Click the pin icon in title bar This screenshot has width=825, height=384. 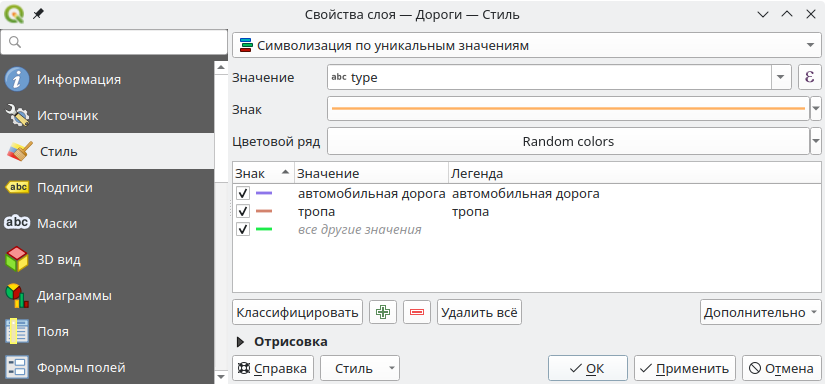click(x=38, y=14)
